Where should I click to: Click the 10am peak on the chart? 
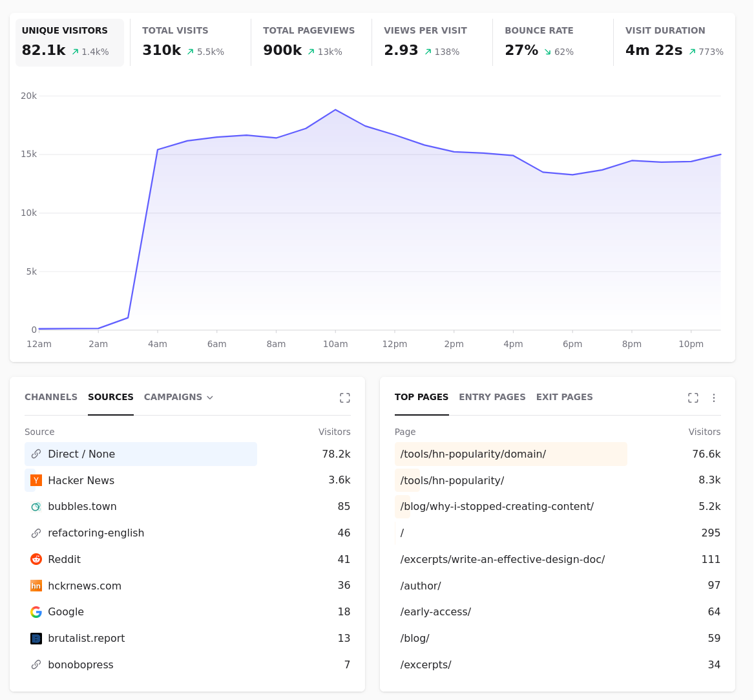coord(335,110)
